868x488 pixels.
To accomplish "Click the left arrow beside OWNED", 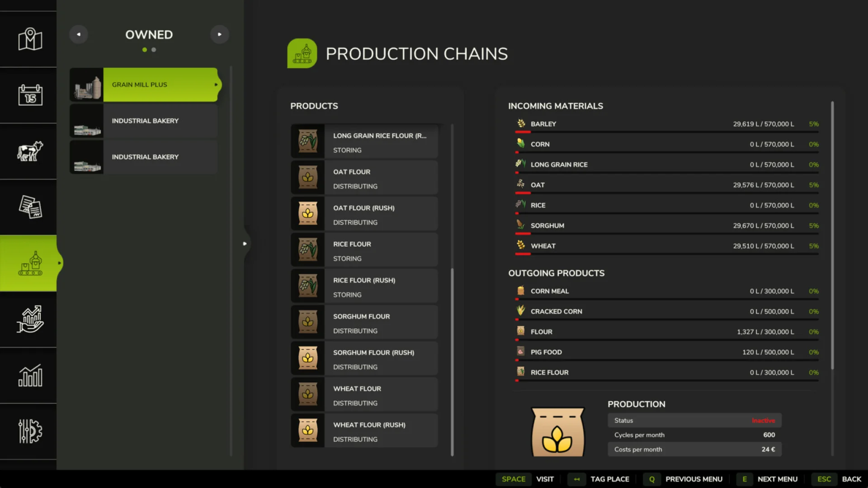I will point(79,34).
